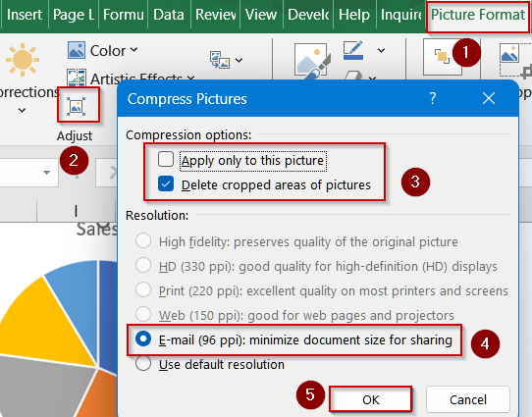Expand the Color dropdown arrow
Viewport: 532px width, 417px height.
coord(134,50)
